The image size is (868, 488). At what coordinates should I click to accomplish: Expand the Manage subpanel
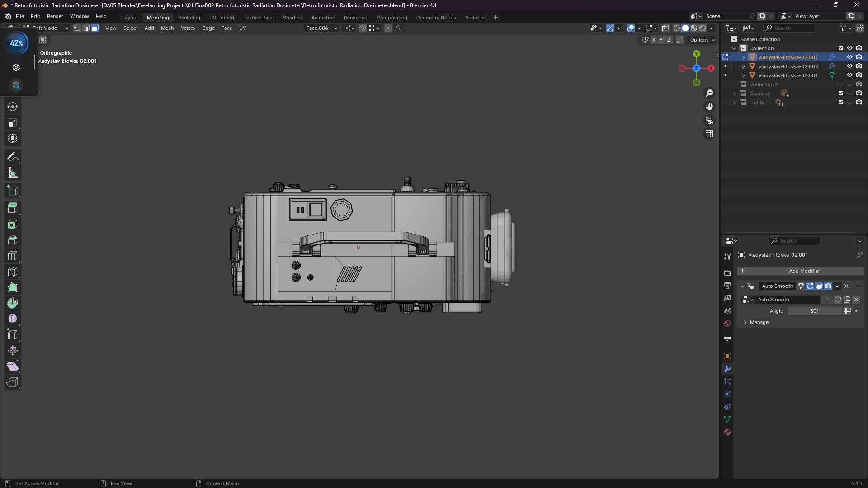[759, 322]
